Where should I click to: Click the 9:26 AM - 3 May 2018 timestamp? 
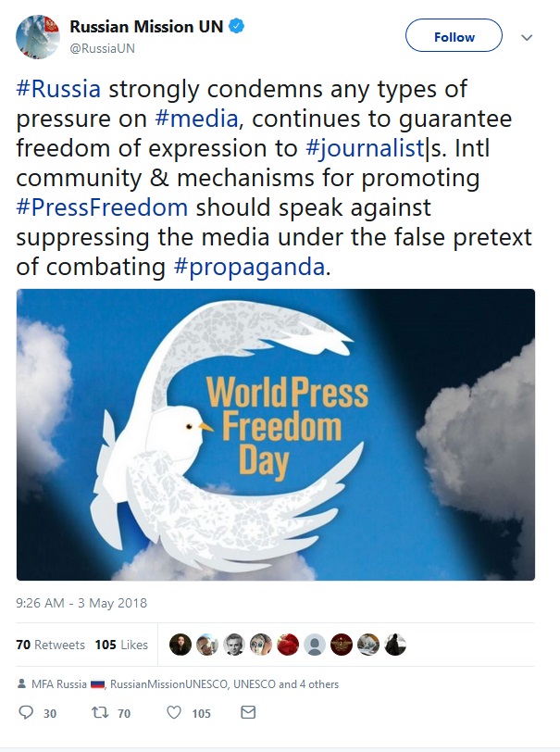[81, 603]
